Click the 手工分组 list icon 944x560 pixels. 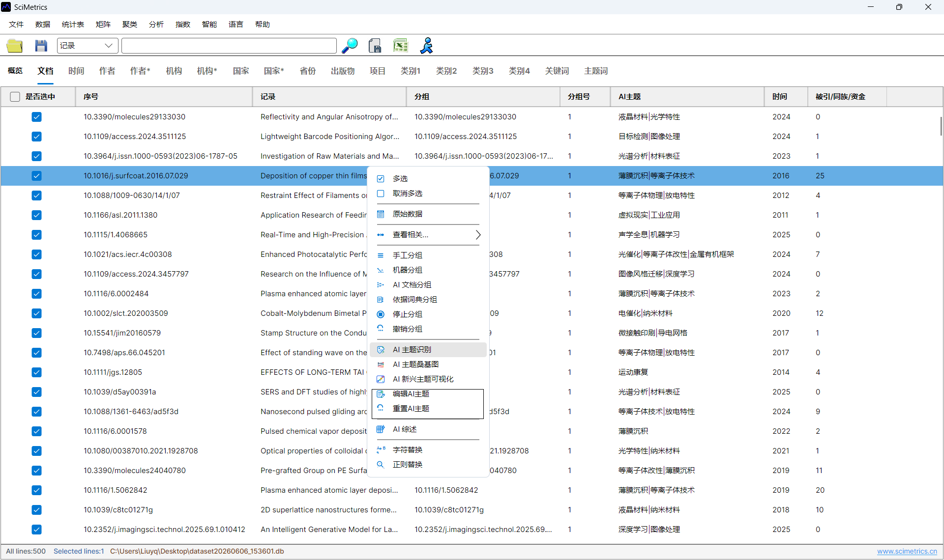pyautogui.click(x=381, y=255)
